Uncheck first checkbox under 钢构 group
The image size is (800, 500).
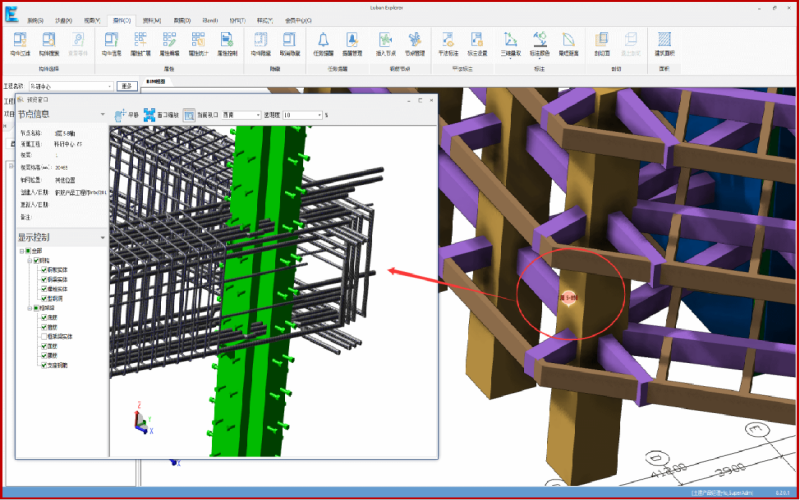click(x=44, y=270)
